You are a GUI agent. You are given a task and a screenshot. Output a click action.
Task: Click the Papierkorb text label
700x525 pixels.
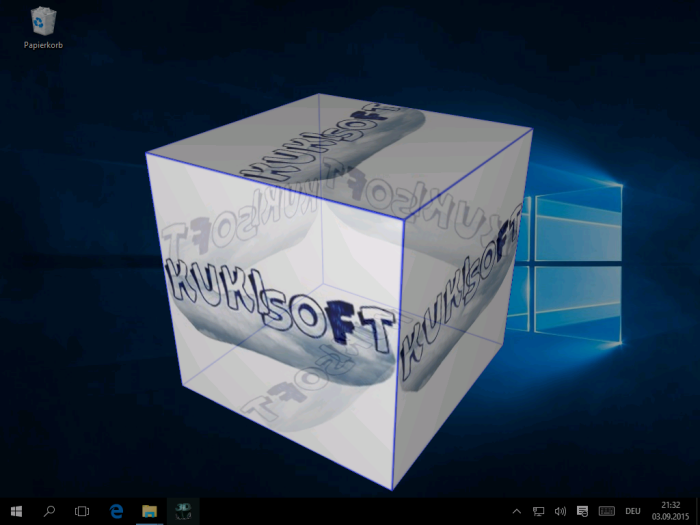click(x=43, y=45)
